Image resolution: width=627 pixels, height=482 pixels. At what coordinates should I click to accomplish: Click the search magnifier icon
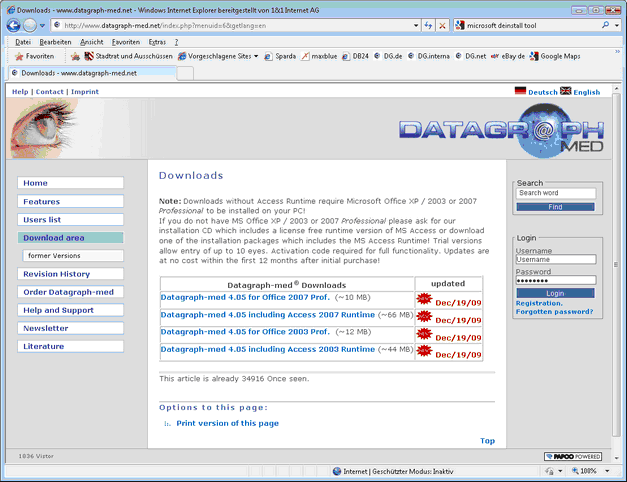pyautogui.click(x=605, y=25)
